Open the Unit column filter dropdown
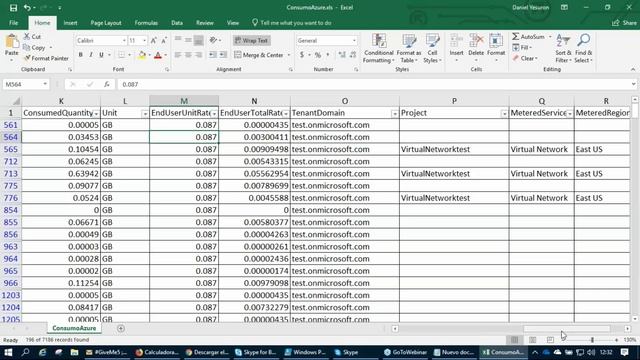Image resolution: width=640 pixels, height=360 pixels. 145,113
